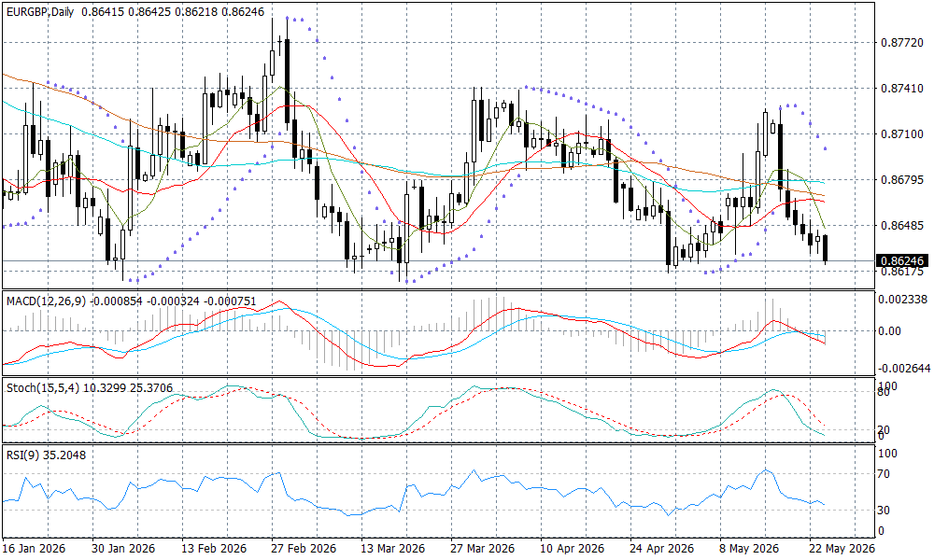Click the RSI 30 level label
Screen dimensions: 934x560
point(884,511)
